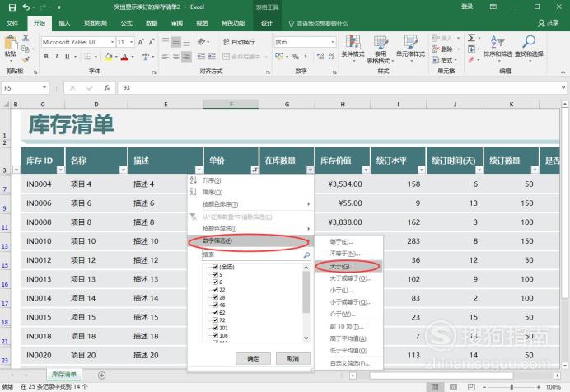Uncheck the value 6 checkbox

tap(215, 282)
